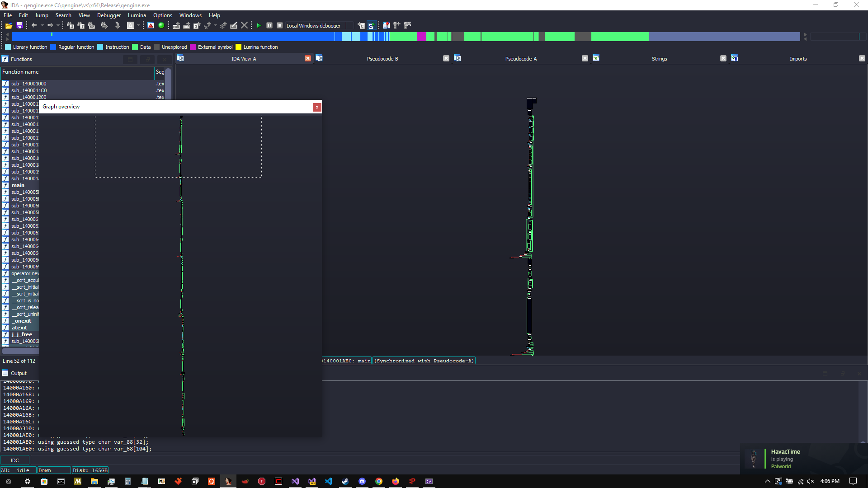Switch to the Pseudocode-B tab
This screenshot has width=868, height=488.
(x=382, y=59)
